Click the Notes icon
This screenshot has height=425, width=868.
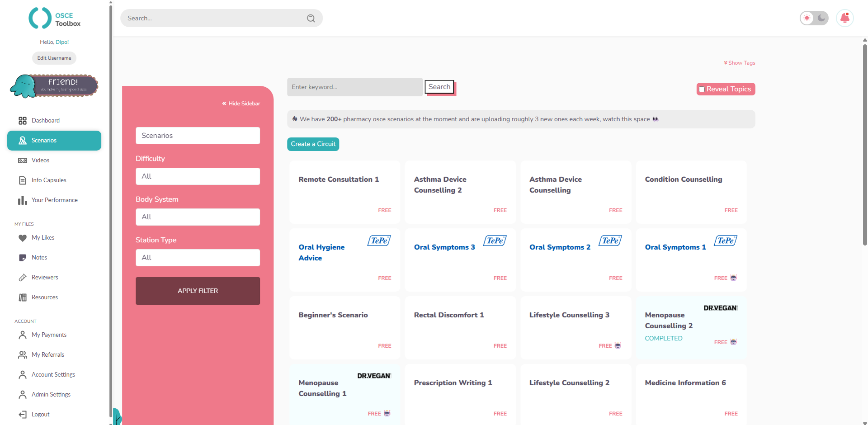click(x=22, y=258)
